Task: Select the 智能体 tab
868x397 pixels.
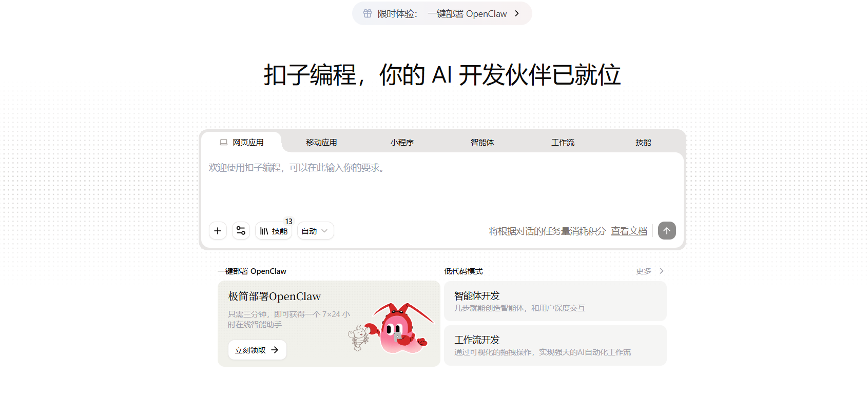Action: coord(482,143)
